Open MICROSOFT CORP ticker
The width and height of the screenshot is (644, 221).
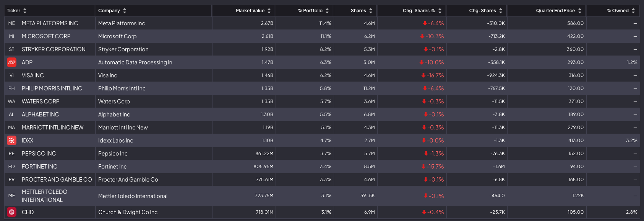(x=46, y=36)
